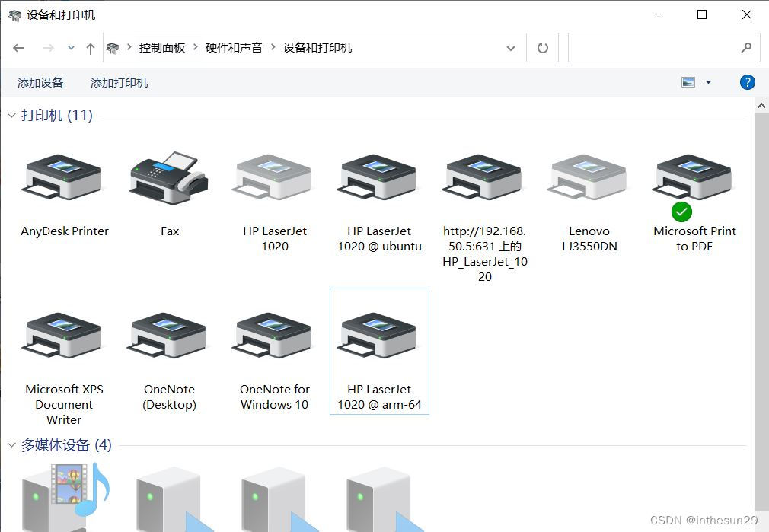Viewport: 769px width, 532px height.
Task: Click 控制面板 in the breadcrumb
Action: point(162,47)
